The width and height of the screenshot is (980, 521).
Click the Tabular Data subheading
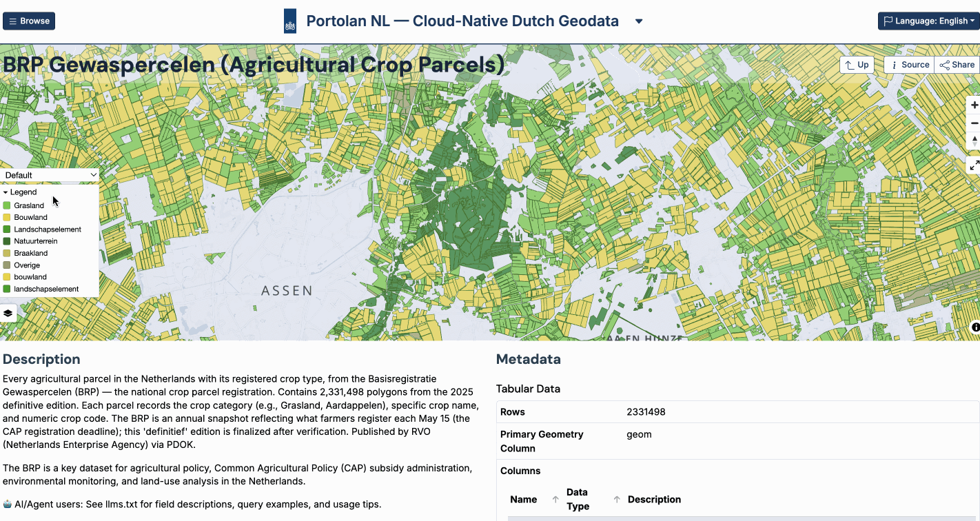[528, 389]
